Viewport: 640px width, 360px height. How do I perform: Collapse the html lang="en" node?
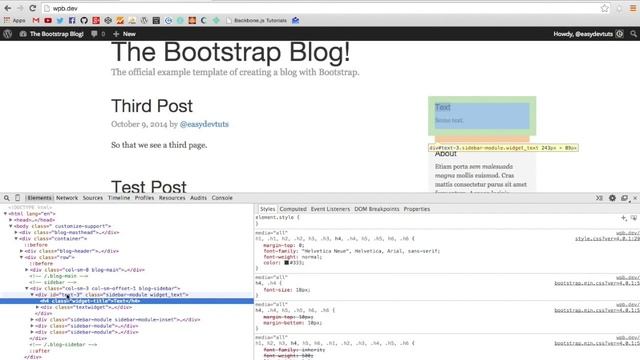coord(6,213)
